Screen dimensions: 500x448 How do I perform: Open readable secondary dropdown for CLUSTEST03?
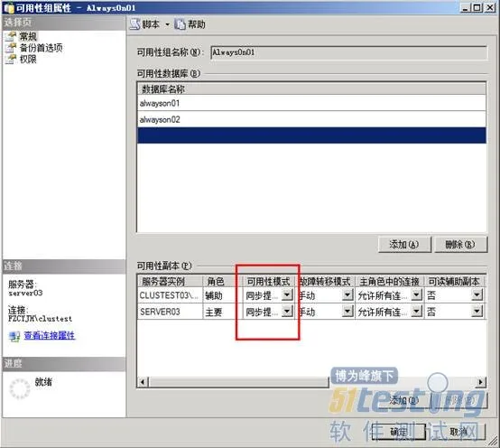477,294
